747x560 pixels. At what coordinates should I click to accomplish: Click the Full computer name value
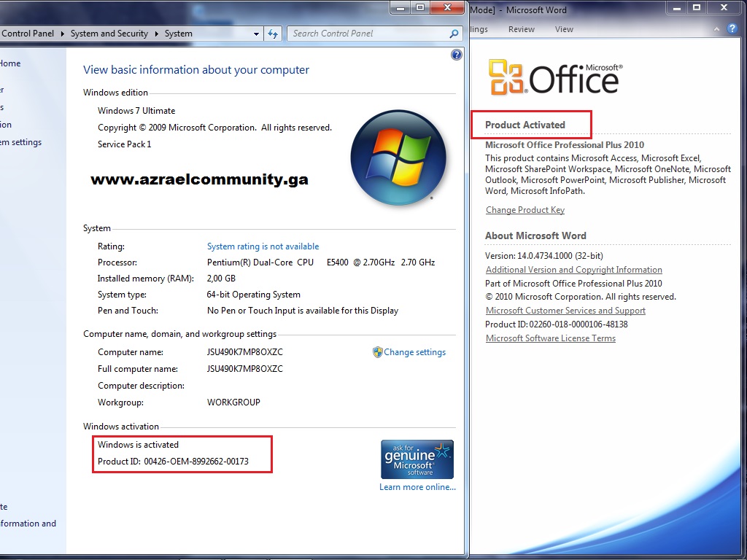coord(245,368)
